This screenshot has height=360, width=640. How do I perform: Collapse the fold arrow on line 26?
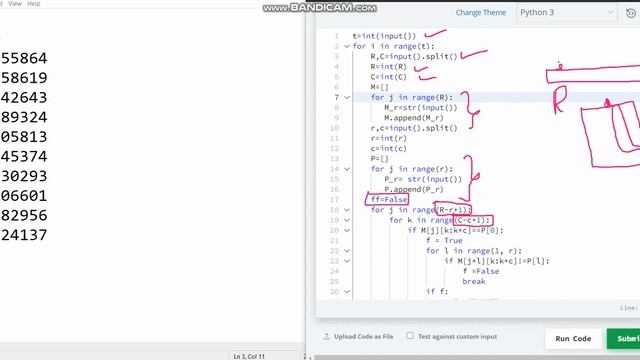(x=347, y=291)
